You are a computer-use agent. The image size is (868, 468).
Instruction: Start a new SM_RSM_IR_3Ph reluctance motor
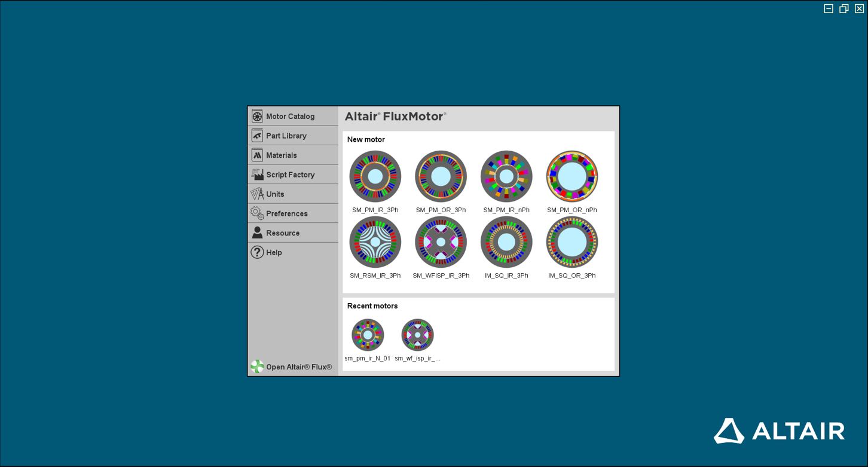(375, 243)
